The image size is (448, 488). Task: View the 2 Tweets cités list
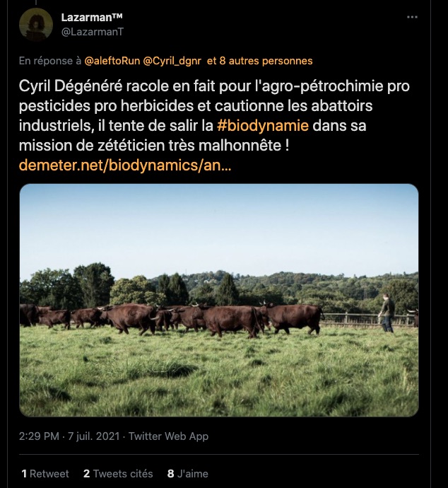pyautogui.click(x=118, y=474)
